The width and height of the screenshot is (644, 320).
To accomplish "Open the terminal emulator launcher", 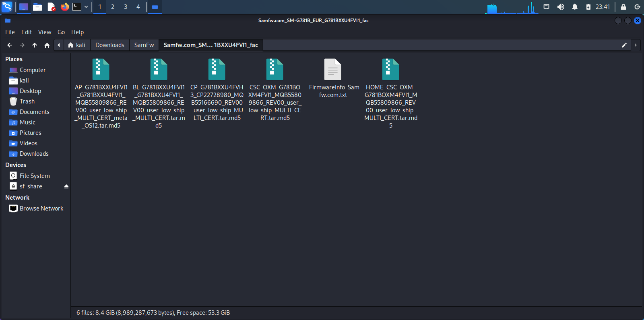I will [77, 7].
